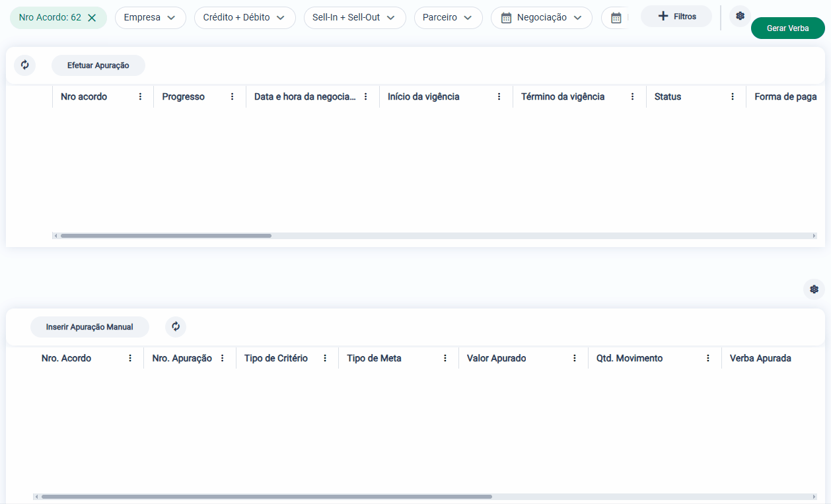Remove the Nro Acordo: 62 filter chip

[x=92, y=18]
